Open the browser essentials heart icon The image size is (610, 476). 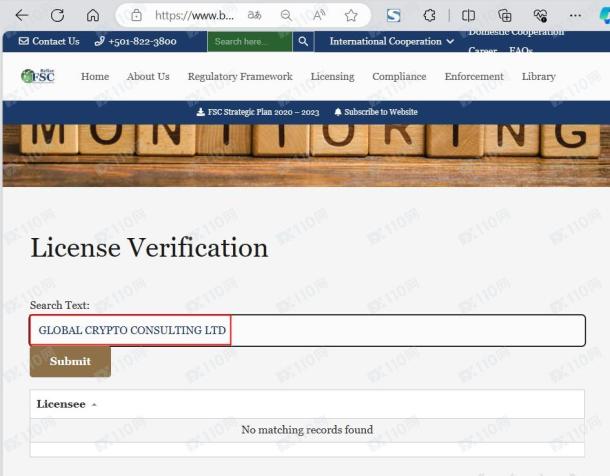coord(540,16)
